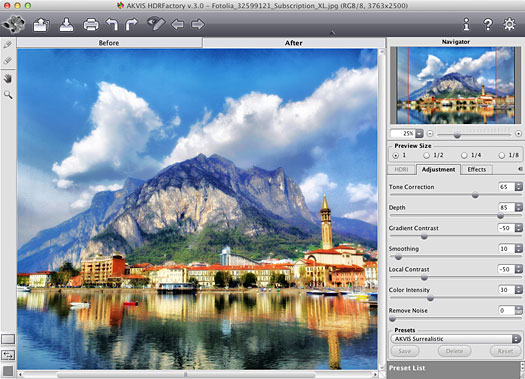Image resolution: width=525 pixels, height=379 pixels.
Task: Adjust the Remove Noise slider
Action: [392, 319]
